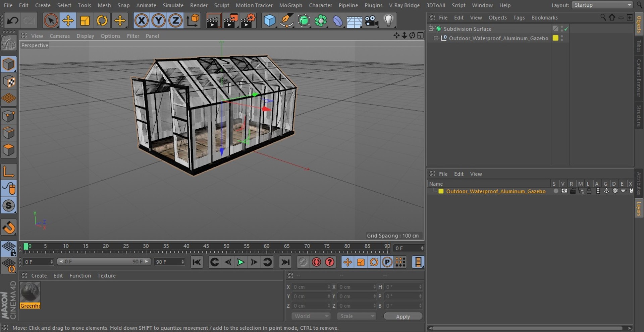Add a Camera object from toolbar

pos(371,21)
